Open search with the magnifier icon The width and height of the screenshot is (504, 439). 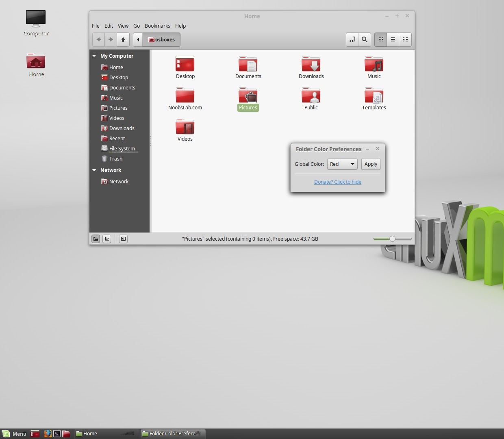click(365, 39)
